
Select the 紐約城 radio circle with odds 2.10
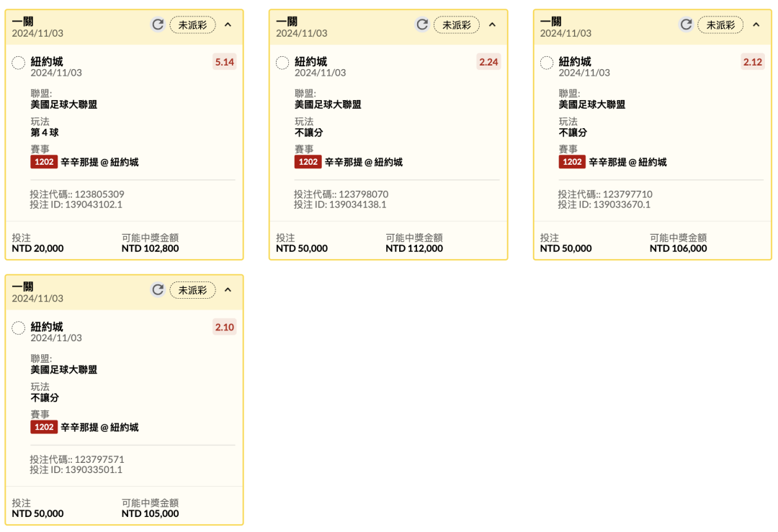(x=19, y=328)
